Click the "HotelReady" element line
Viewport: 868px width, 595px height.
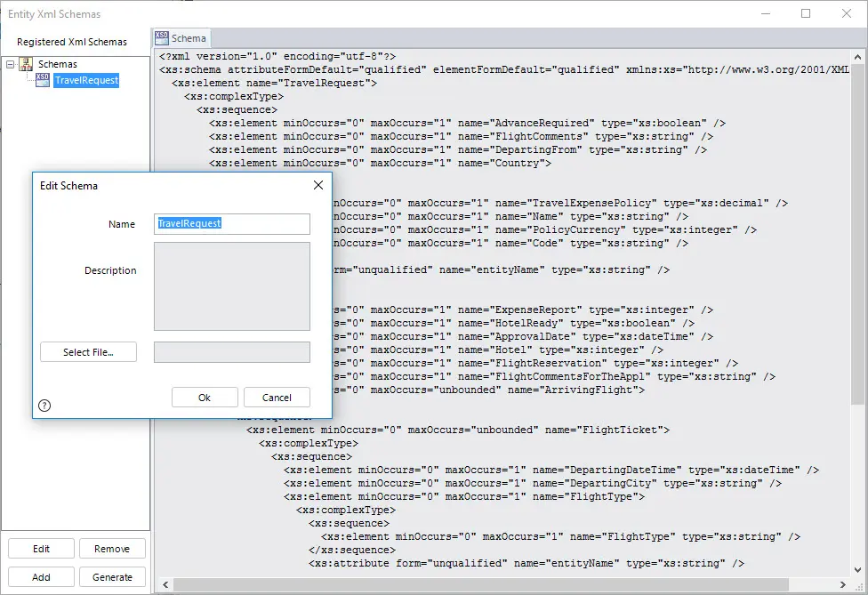click(x=513, y=323)
